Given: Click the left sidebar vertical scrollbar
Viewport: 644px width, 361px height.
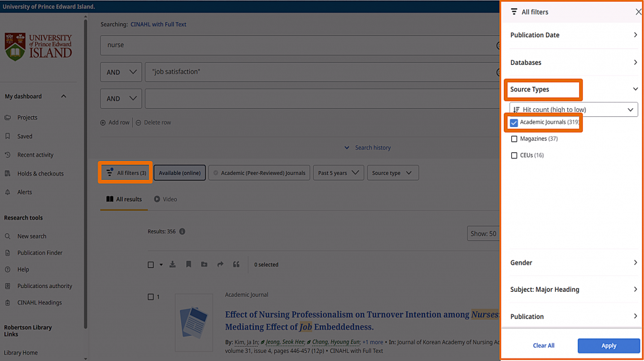Looking at the screenshot, I should tap(86, 157).
